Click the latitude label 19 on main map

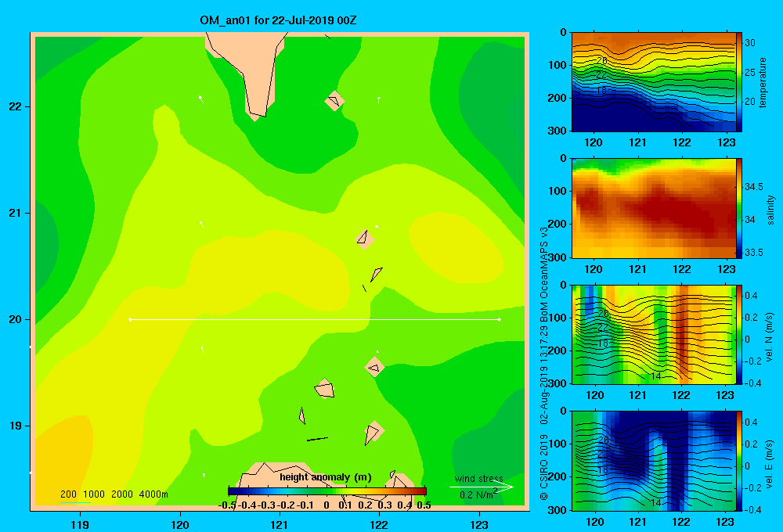[x=16, y=426]
